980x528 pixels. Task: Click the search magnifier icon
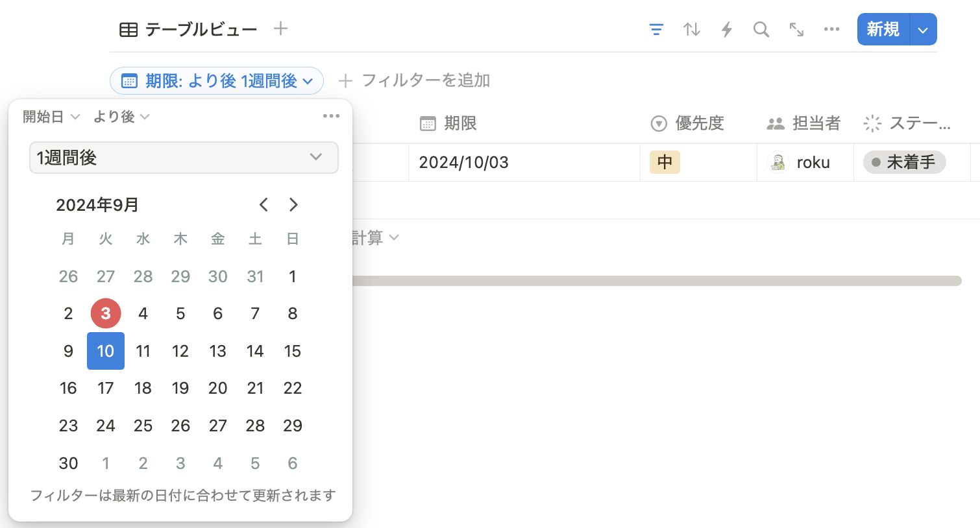pos(761,29)
